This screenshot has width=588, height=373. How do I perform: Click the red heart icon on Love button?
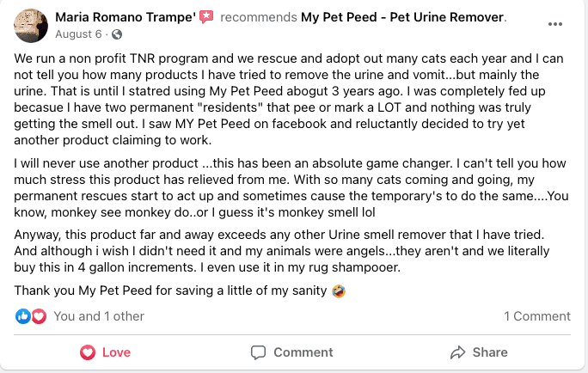point(87,352)
